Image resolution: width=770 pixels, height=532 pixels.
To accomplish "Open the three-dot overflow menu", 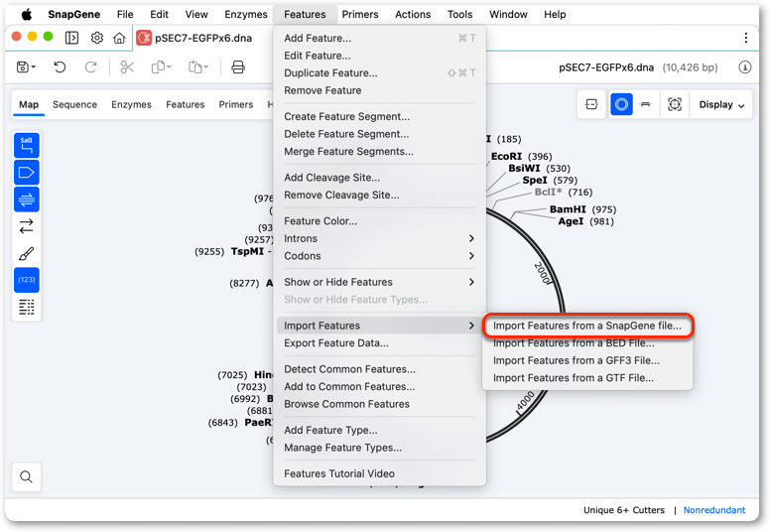I will (746, 38).
